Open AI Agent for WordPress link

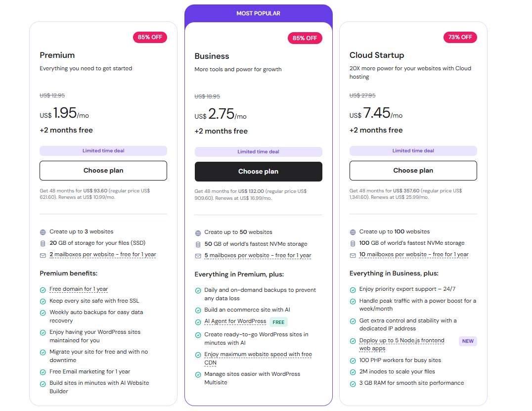[x=235, y=321]
